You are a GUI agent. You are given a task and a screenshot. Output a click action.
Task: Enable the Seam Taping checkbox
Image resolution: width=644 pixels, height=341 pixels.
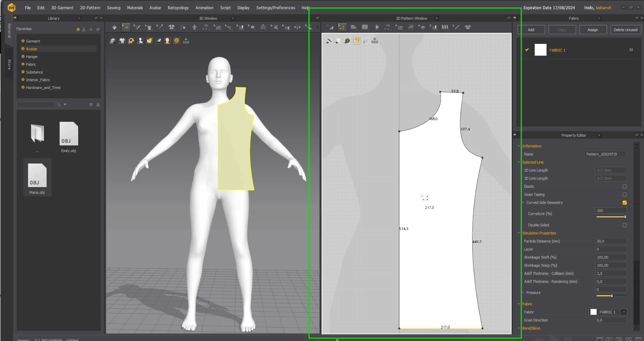[x=624, y=195]
